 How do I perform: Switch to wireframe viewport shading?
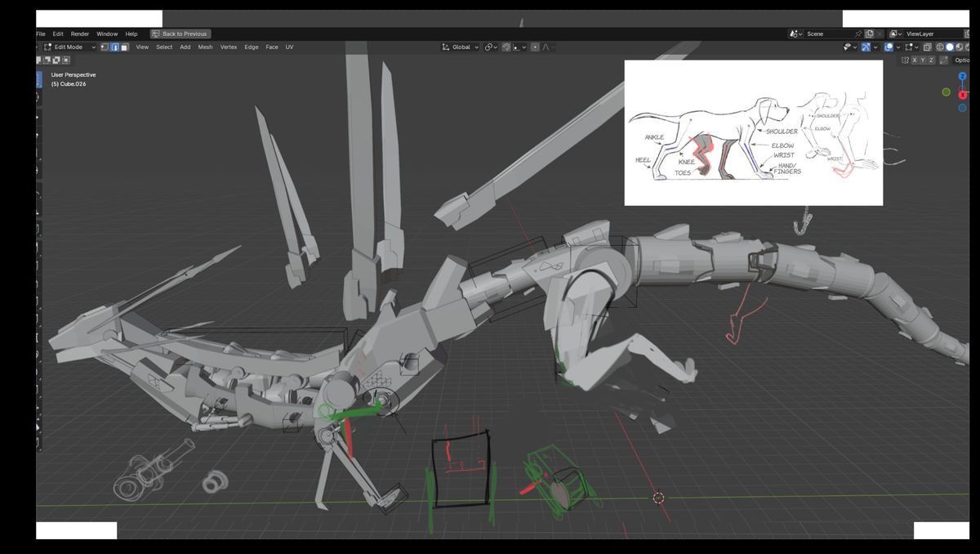pos(940,47)
